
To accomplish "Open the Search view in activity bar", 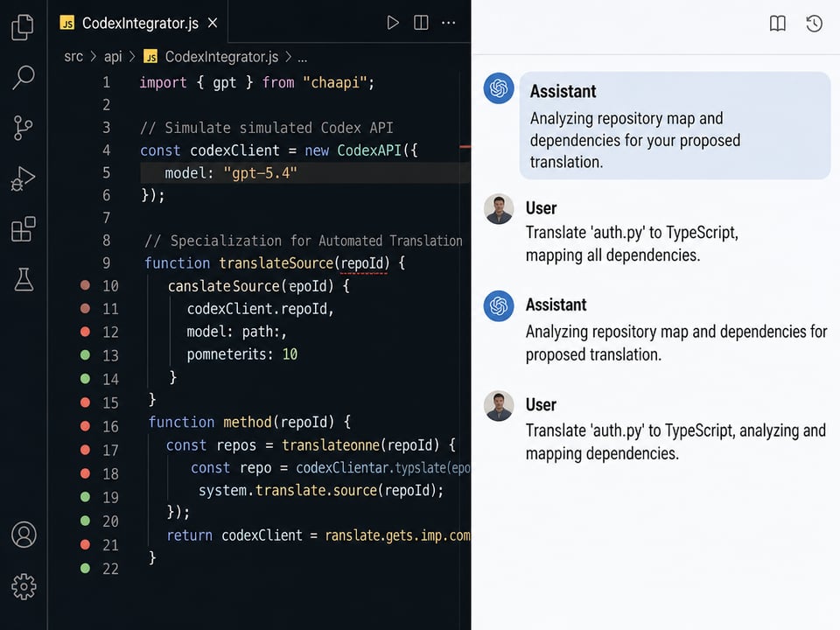I will 23,77.
